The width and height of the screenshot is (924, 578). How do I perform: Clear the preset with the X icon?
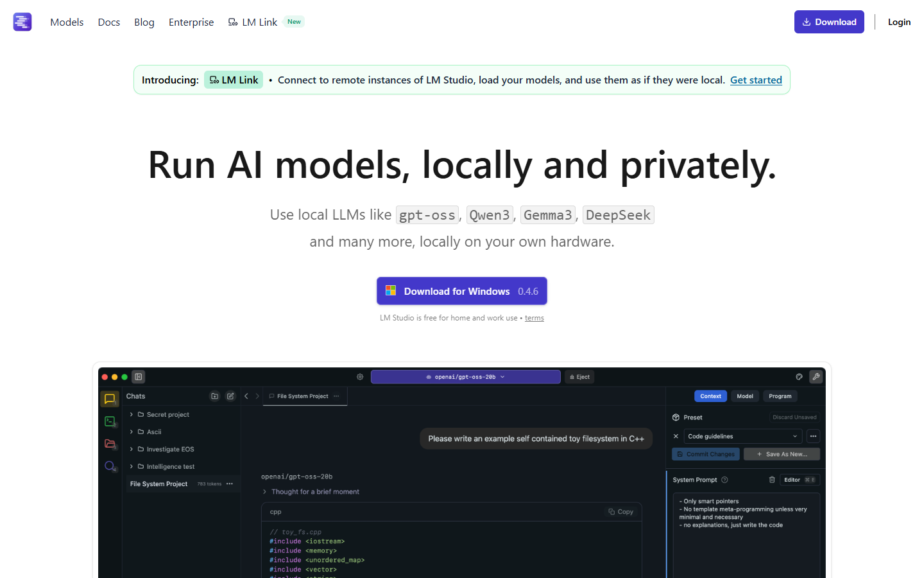676,436
